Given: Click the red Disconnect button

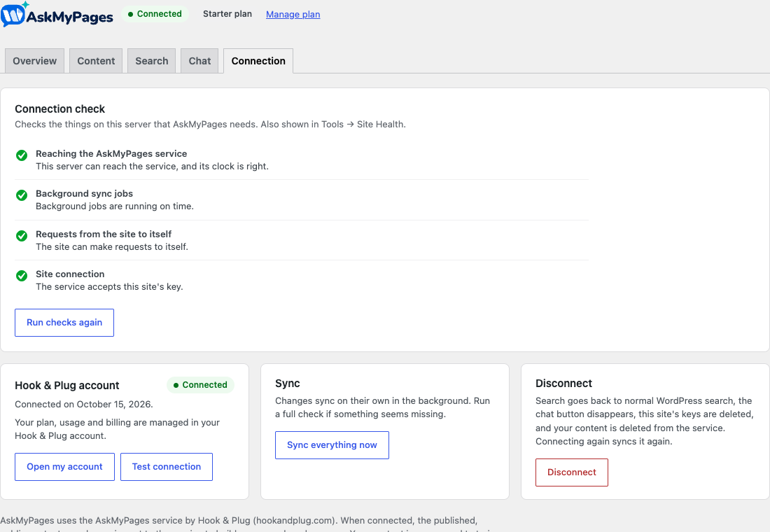Looking at the screenshot, I should [x=572, y=472].
